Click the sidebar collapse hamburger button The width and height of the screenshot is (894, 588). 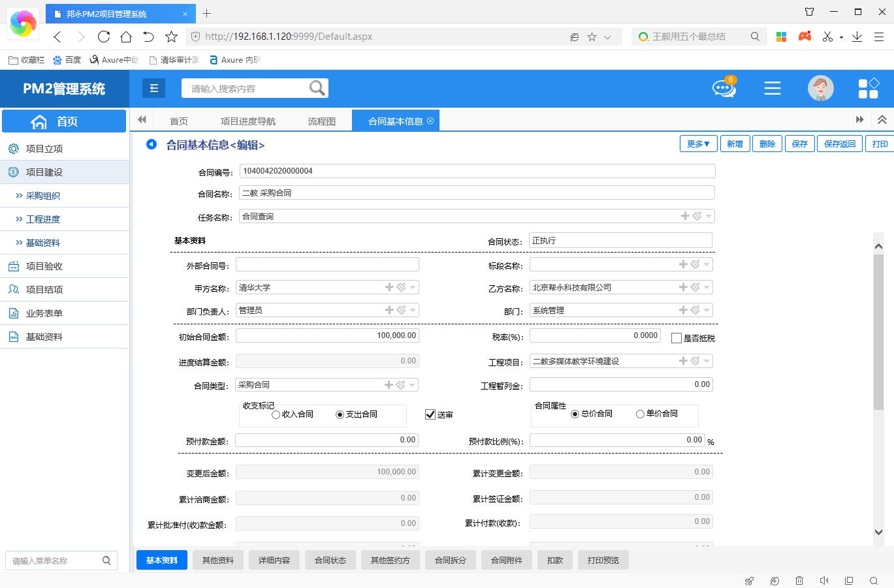pos(154,88)
